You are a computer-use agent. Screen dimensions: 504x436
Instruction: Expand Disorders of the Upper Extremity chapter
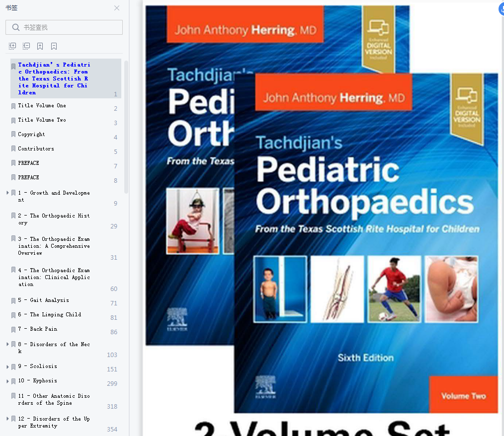(7, 419)
